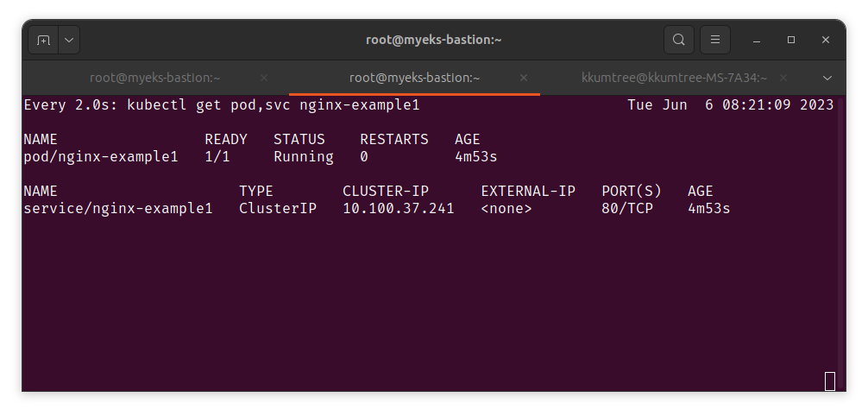Click the pod READY value 1/1
The width and height of the screenshot is (868, 416).
coord(217,157)
